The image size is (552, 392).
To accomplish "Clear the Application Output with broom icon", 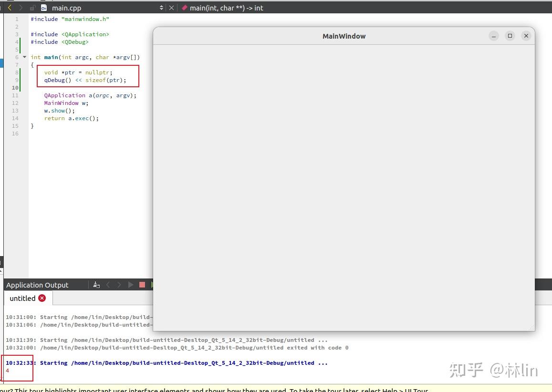I will (x=96, y=285).
